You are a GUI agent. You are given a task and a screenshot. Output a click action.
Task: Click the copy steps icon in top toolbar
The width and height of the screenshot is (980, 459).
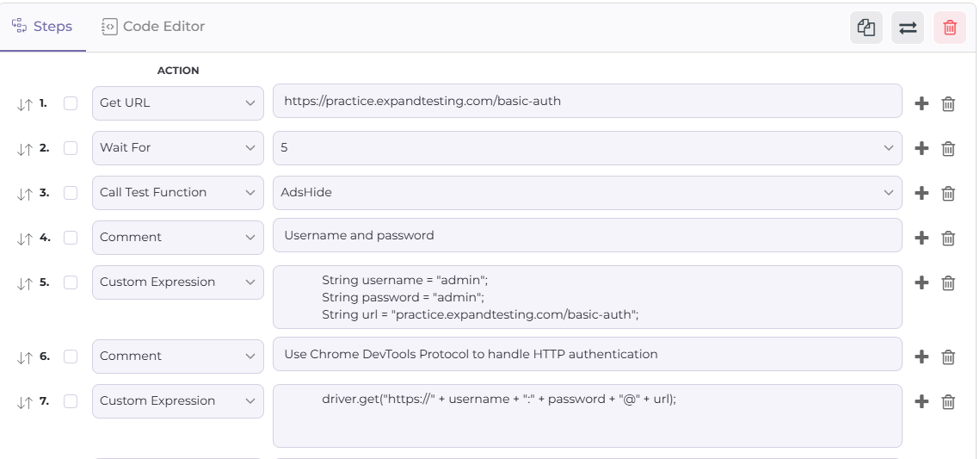click(x=866, y=28)
